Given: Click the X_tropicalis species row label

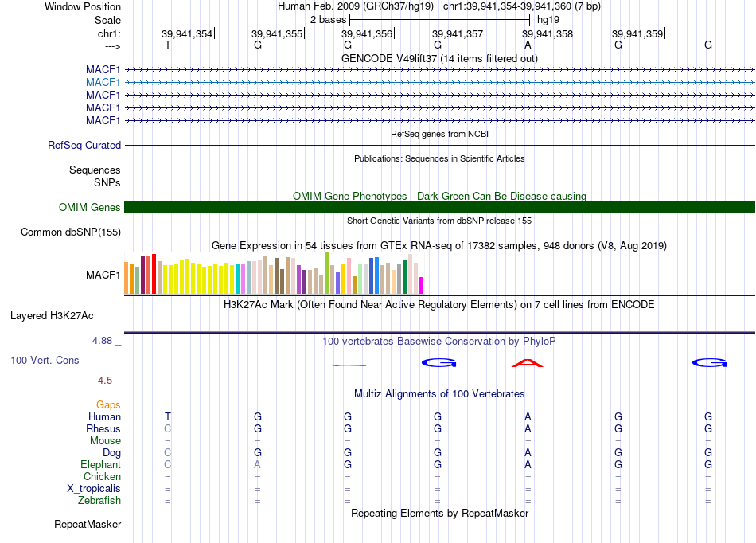Looking at the screenshot, I should (x=94, y=489).
